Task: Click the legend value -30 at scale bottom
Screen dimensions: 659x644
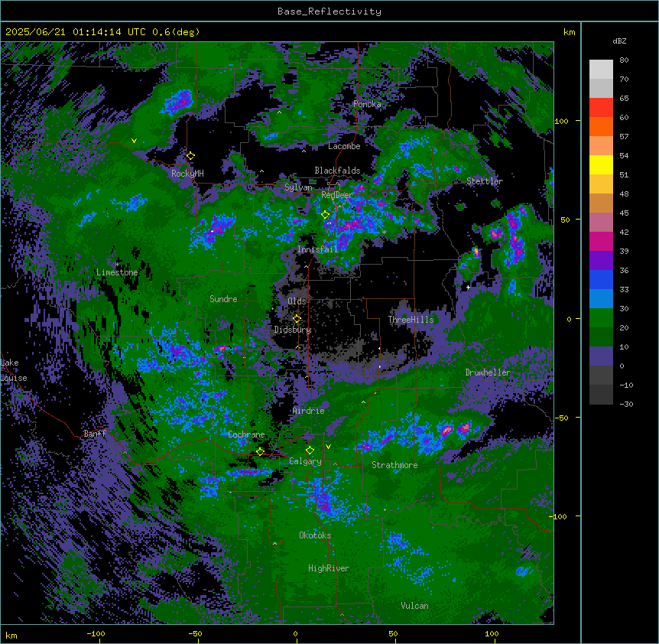Action: (626, 404)
